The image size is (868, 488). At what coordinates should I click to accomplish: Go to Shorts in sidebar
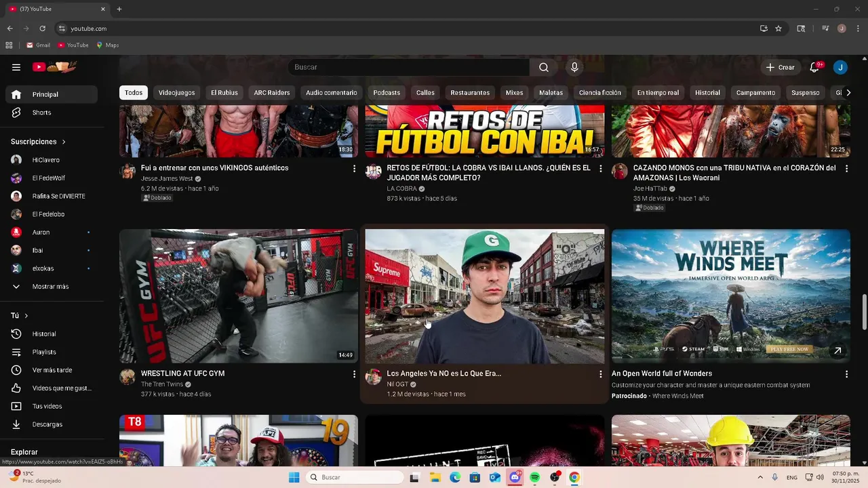pyautogui.click(x=52, y=113)
